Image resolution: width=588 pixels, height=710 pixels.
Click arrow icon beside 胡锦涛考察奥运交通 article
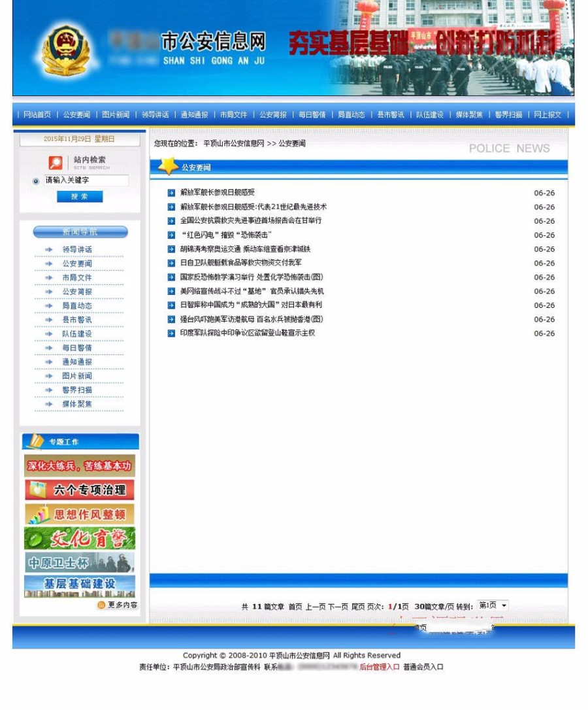[171, 249]
